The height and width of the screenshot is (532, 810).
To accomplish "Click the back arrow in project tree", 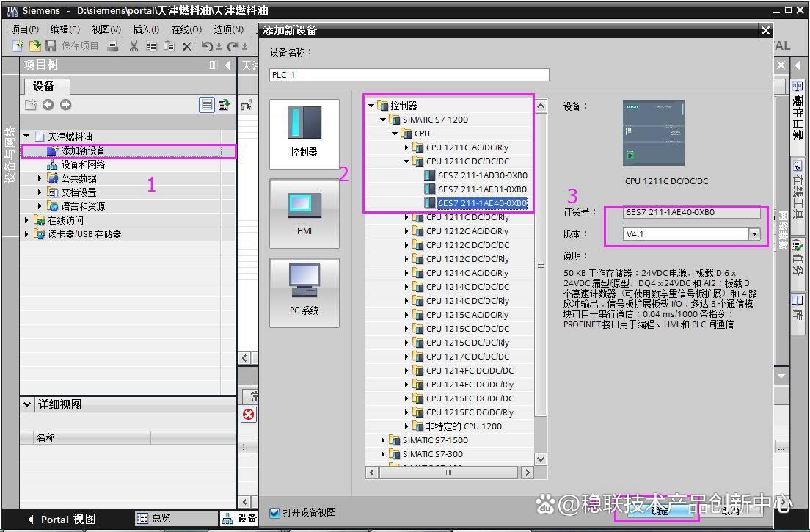I will (48, 105).
